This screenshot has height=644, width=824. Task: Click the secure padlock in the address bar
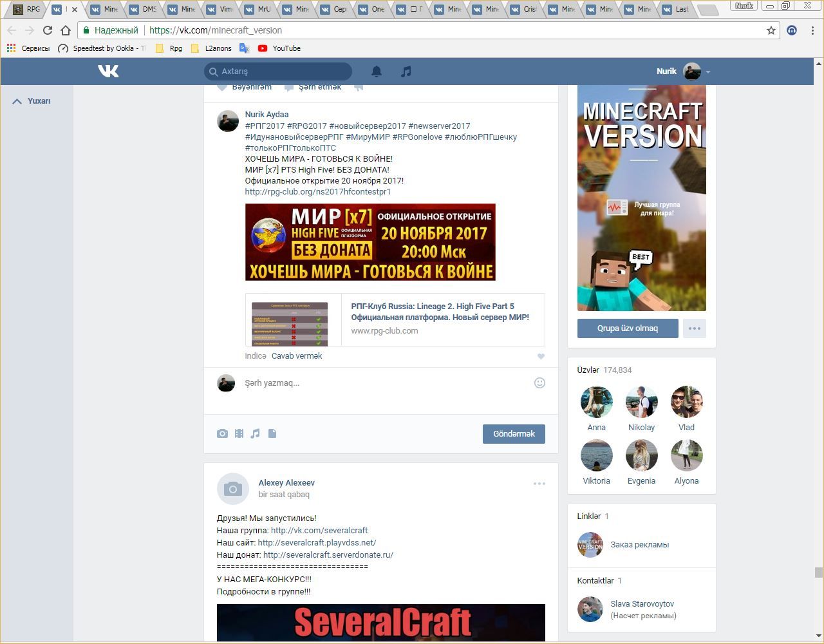click(x=86, y=30)
